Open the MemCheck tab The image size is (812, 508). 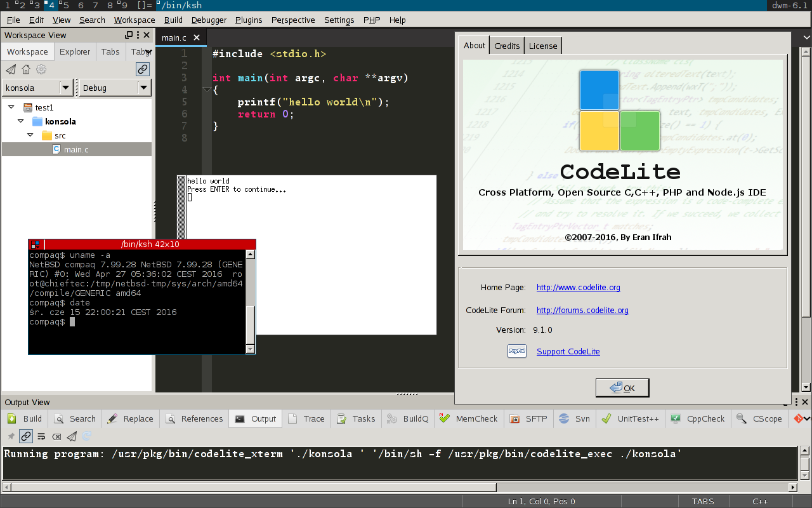(468, 418)
